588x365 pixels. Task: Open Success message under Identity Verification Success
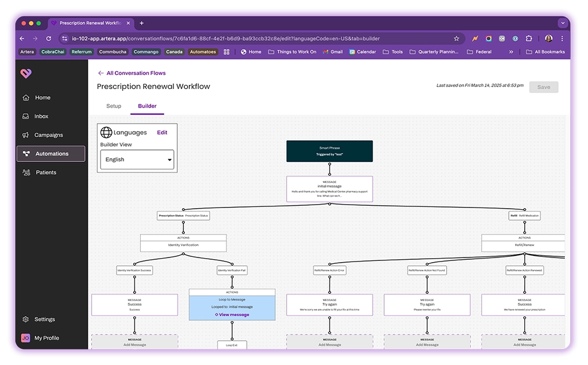pyautogui.click(x=134, y=305)
